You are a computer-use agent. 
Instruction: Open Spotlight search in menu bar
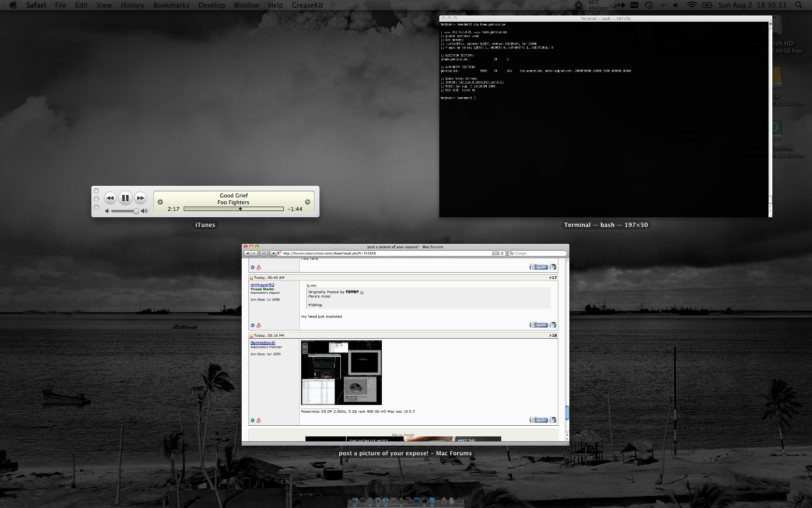pyautogui.click(x=798, y=5)
